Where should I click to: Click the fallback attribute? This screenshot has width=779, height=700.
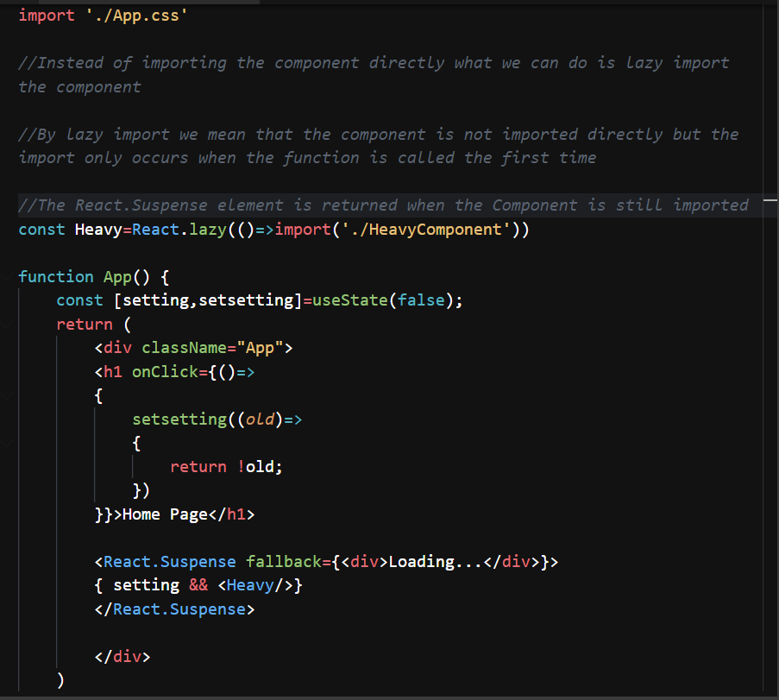284,561
